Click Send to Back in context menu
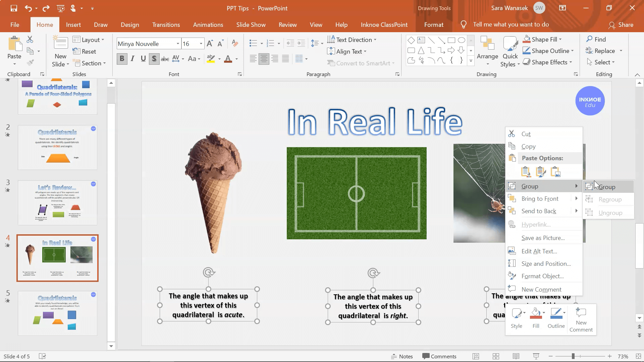Screen dimensions: 644x362 539,211
